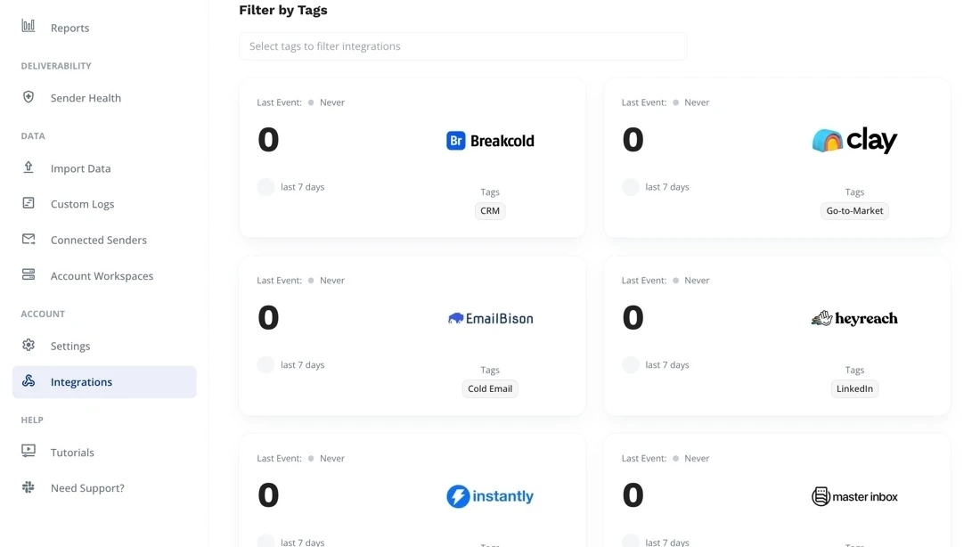Open the Reports section via its bar chart icon
980x547 pixels.
[x=27, y=27]
